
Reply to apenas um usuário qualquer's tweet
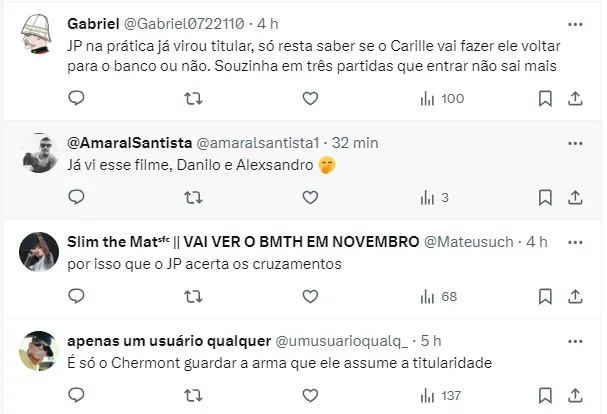click(x=77, y=395)
